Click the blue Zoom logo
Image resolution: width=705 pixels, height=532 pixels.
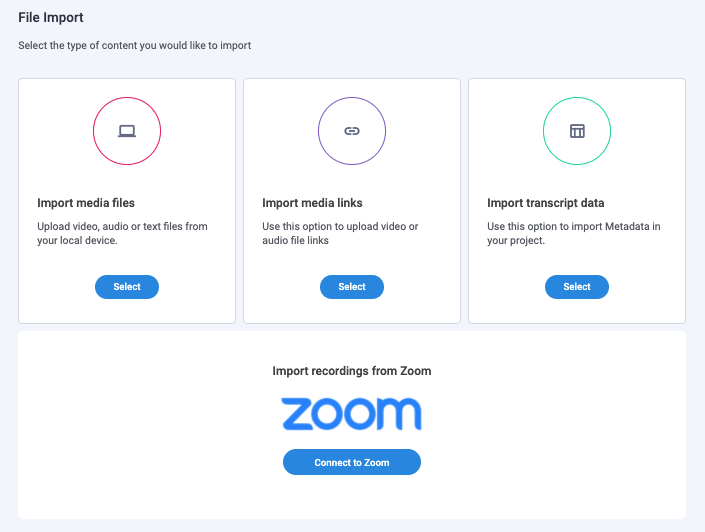(352, 414)
